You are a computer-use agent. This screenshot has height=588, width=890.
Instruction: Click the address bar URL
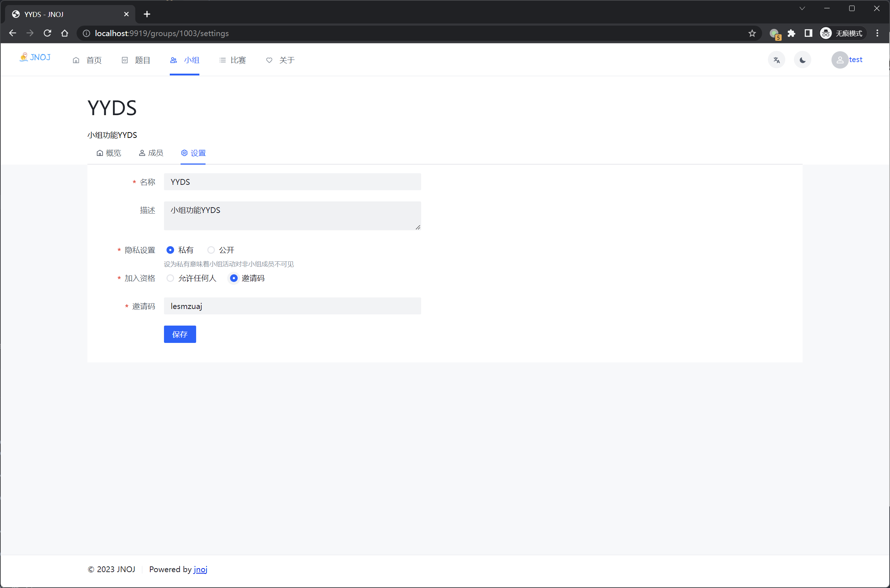[162, 33]
